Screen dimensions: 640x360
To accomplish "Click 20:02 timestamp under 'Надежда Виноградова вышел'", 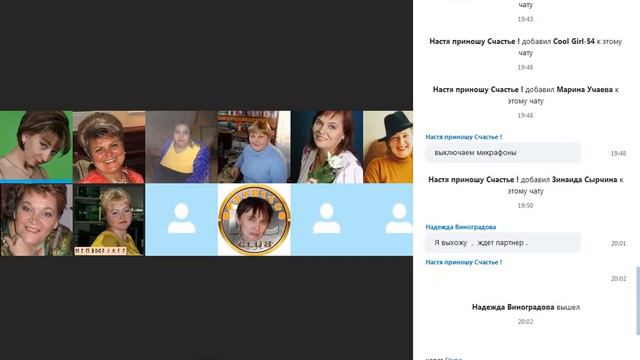I will (525, 322).
